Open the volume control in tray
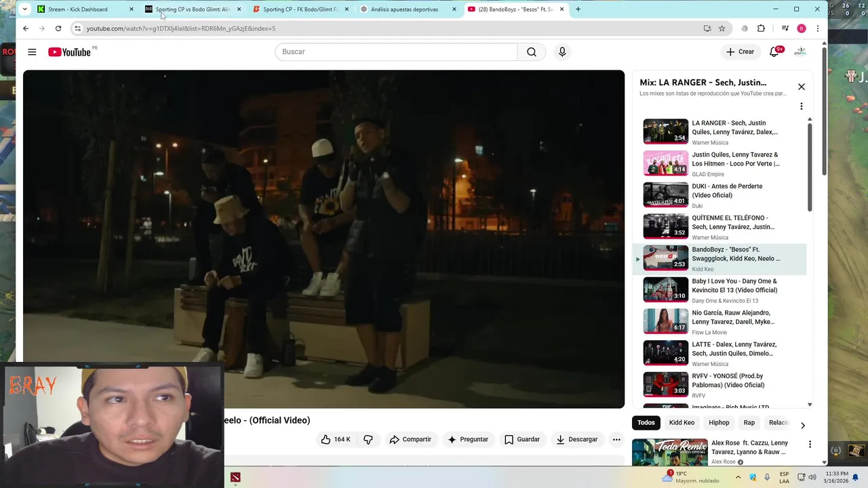 click(812, 477)
